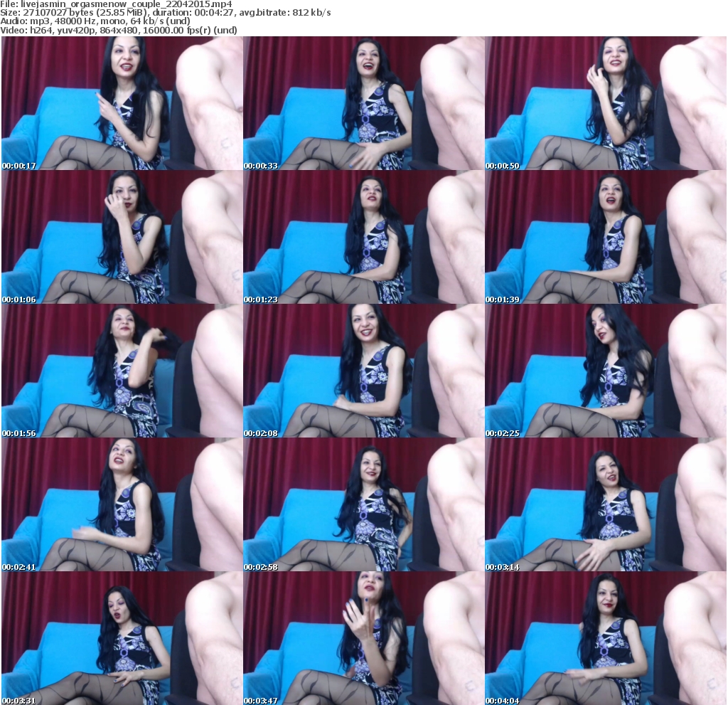Select the thumbnail timestamped 00:01:06

122,237
